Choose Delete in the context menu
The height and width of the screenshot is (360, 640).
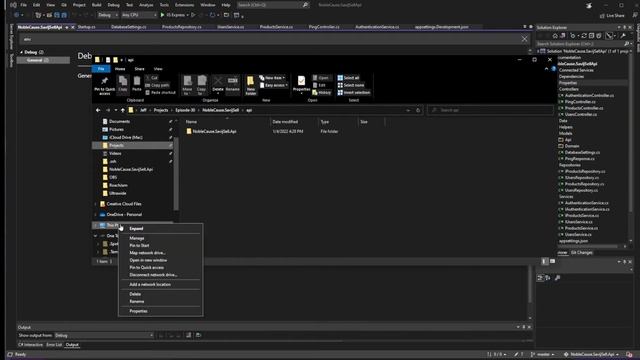tap(160, 294)
